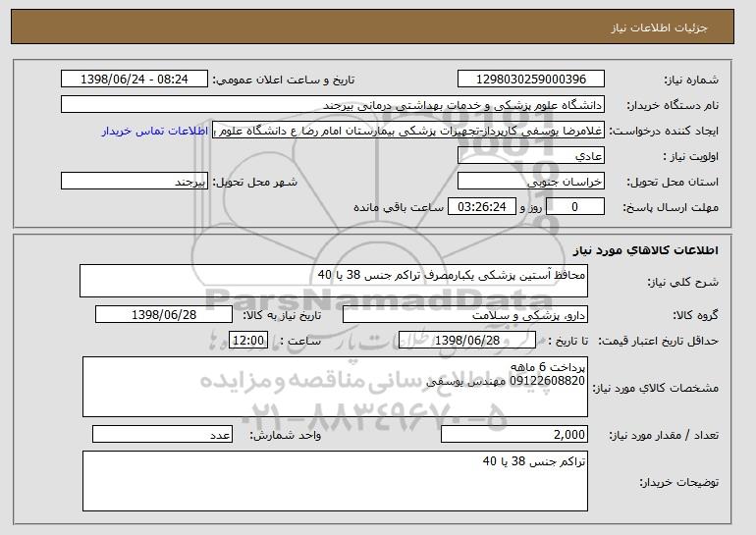Click the label شهر محل تحویل
Viewport: 756px width, 535px height.
255,183
